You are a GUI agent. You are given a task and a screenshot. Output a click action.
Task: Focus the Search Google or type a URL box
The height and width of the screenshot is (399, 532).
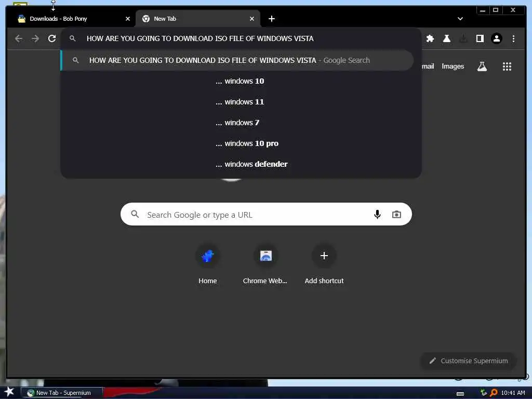click(x=266, y=215)
